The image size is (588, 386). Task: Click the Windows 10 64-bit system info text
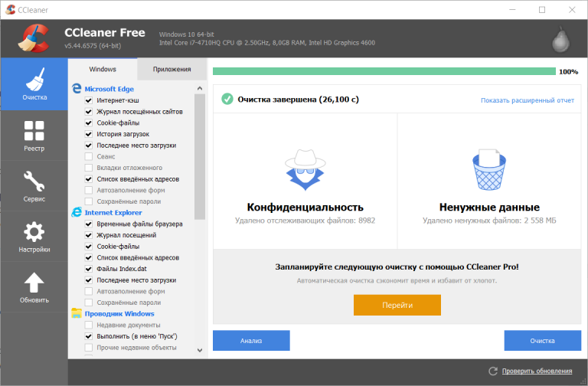(x=186, y=34)
